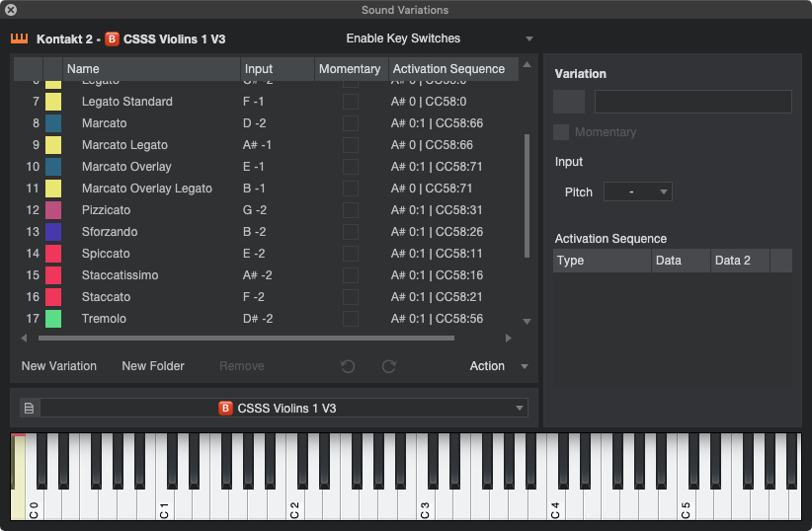Toggle Momentary checkbox for Legato Standard

click(x=351, y=102)
